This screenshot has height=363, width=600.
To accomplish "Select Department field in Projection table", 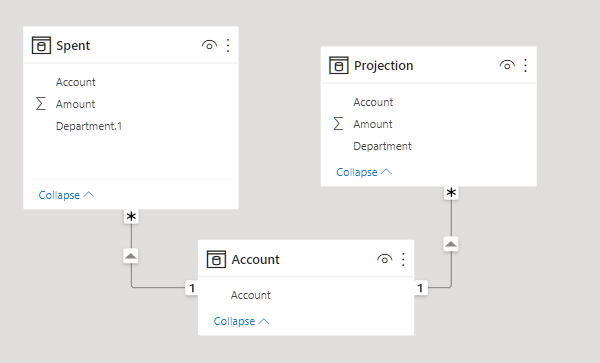I will point(382,146).
